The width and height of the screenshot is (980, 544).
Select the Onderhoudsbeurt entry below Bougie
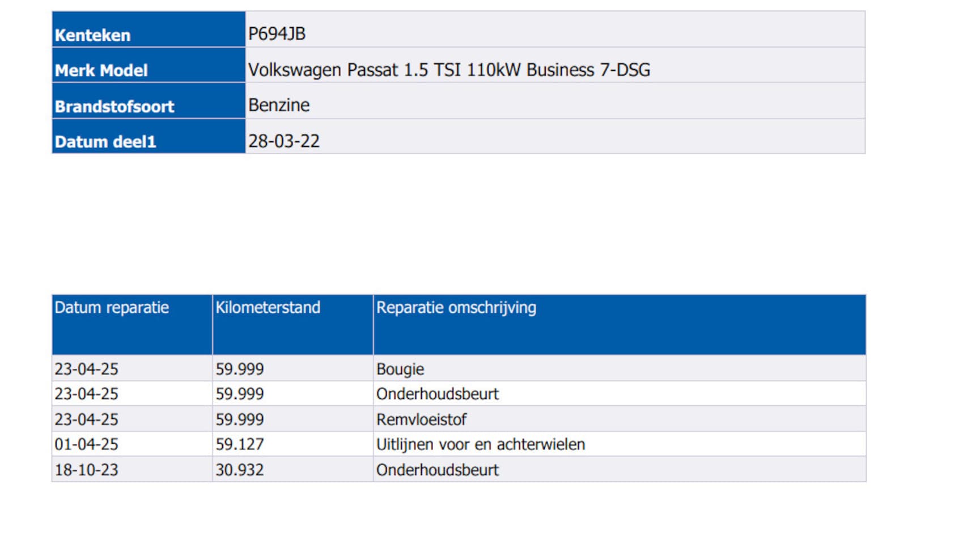437,394
